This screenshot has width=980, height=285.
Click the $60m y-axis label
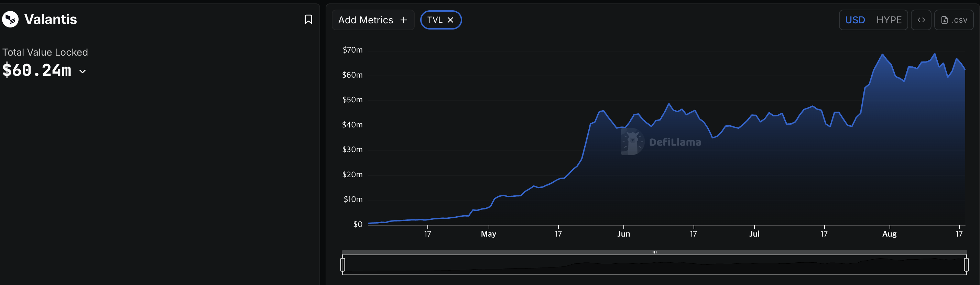(x=352, y=75)
